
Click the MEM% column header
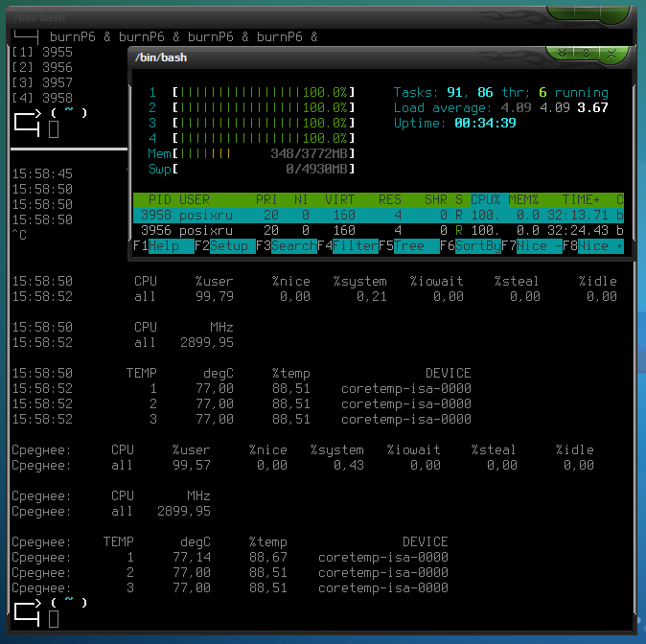pyautogui.click(x=523, y=200)
